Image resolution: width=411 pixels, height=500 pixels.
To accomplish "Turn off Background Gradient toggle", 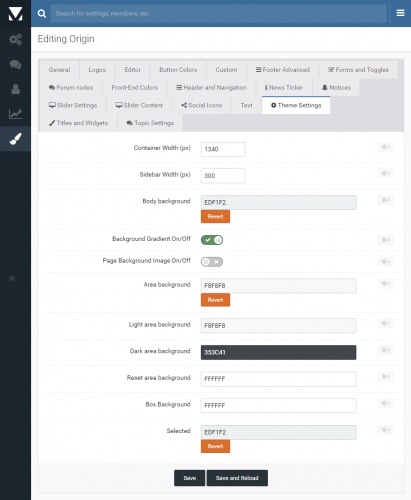I will pos(212,240).
